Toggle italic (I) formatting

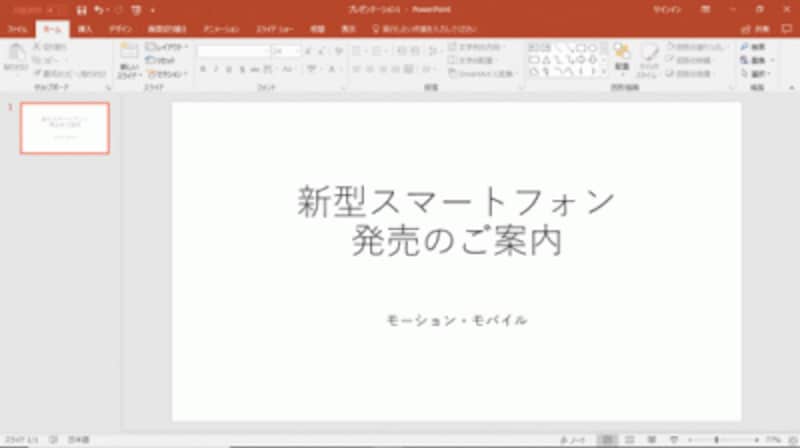(x=216, y=69)
